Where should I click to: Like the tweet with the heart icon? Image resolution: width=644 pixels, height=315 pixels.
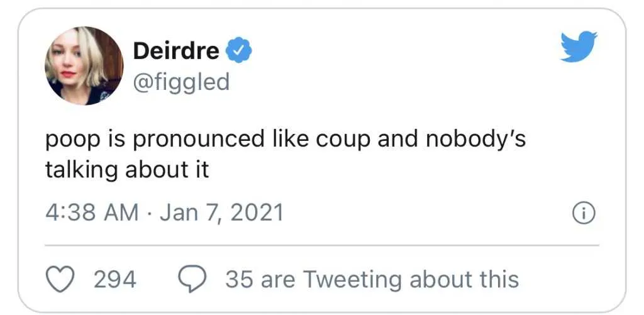point(62,279)
